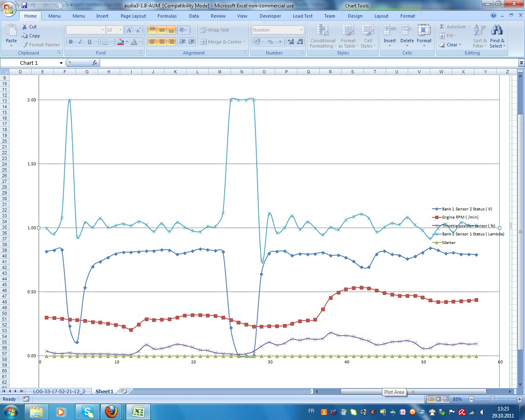Open the Font Size dropdown
The width and height of the screenshot is (525, 420).
120,30
